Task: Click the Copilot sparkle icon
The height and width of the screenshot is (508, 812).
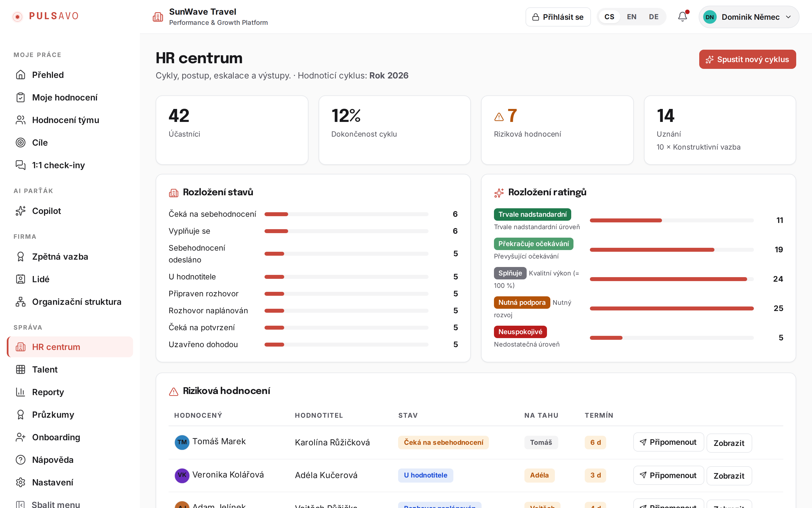Action: click(21, 211)
